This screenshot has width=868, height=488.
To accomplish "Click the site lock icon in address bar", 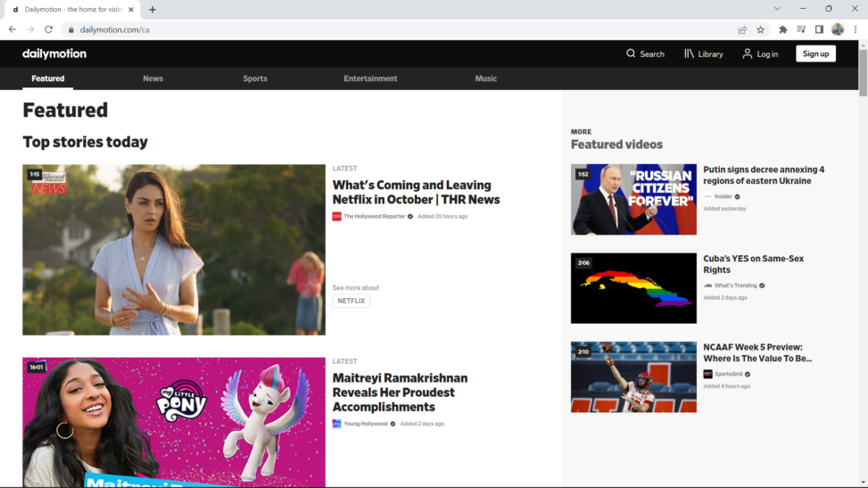I will coord(70,30).
